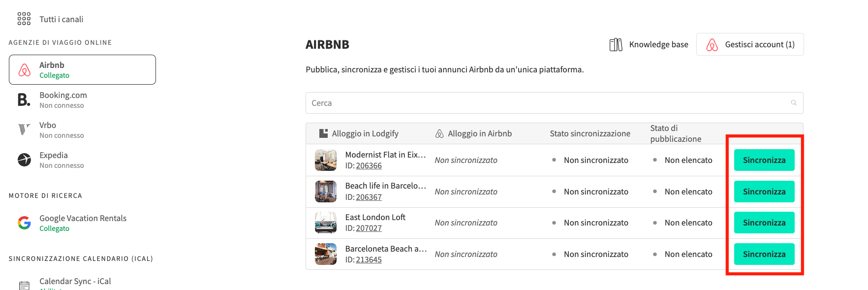Click the Calendar Sync iCal calendar icon

[24, 285]
